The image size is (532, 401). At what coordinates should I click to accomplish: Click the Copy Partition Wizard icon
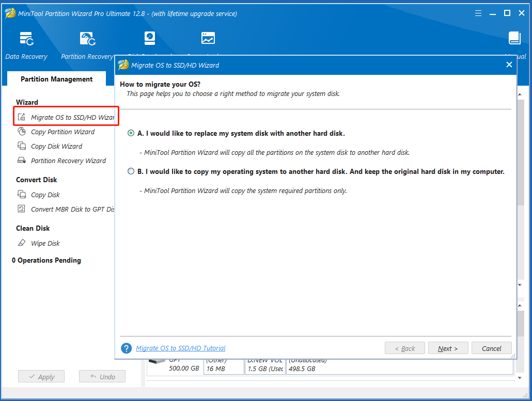click(22, 132)
